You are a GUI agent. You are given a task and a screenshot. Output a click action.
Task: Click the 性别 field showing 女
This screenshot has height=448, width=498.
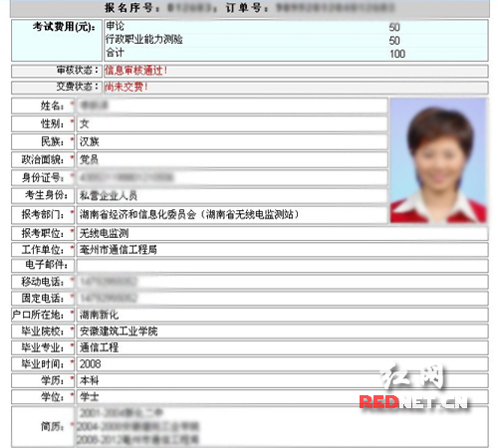232,123
